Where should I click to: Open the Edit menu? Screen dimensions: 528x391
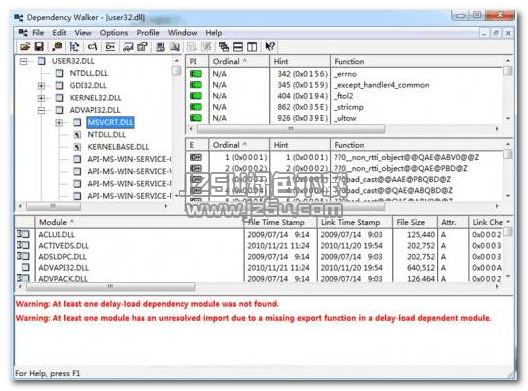[59, 33]
